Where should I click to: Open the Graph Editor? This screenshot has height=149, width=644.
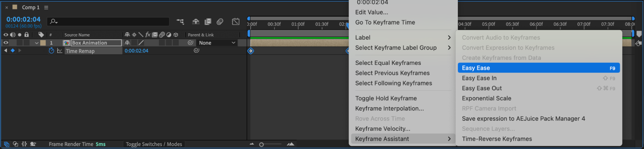click(x=235, y=22)
